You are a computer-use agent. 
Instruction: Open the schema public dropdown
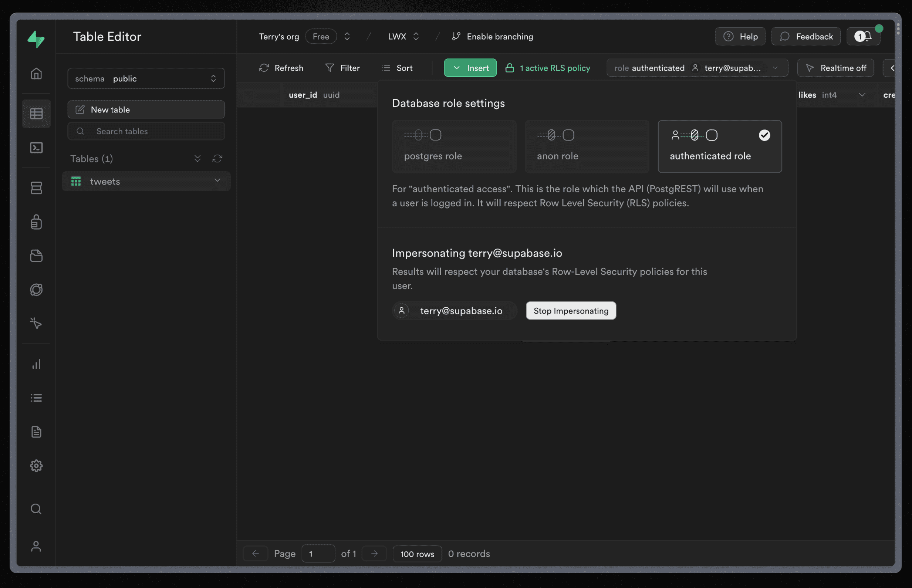point(146,78)
